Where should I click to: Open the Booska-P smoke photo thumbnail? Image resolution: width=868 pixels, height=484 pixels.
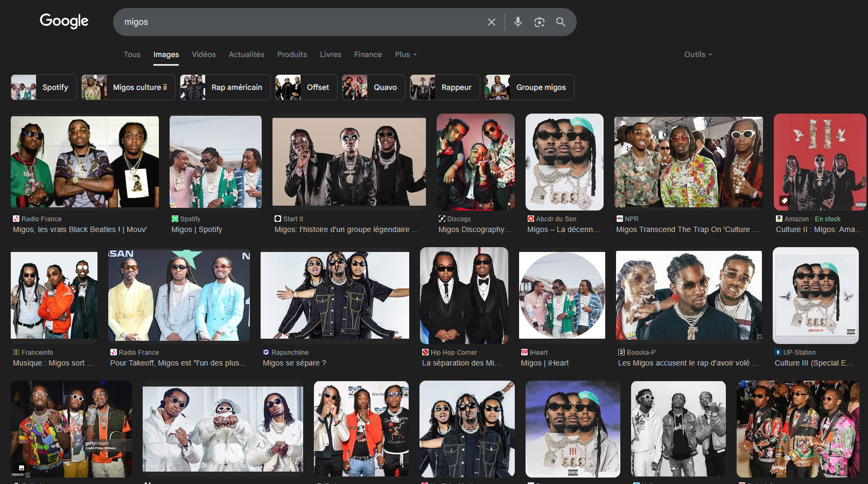point(689,295)
